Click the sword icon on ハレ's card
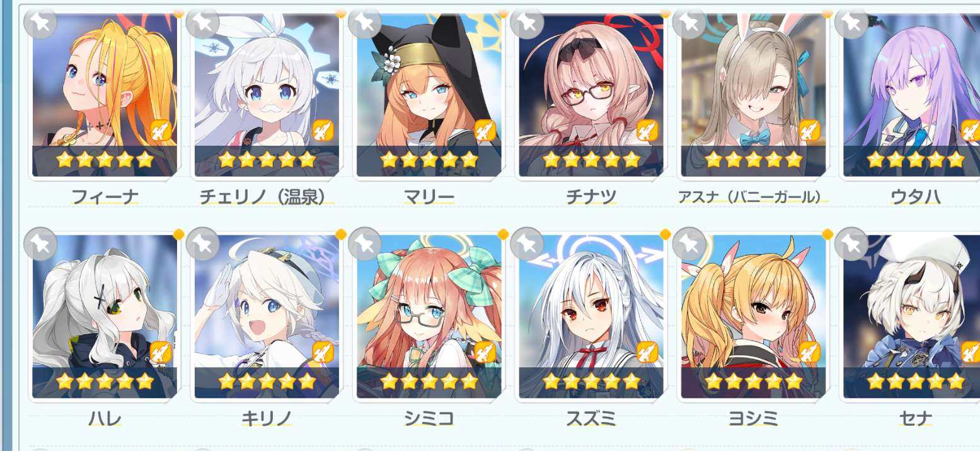This screenshot has height=451, width=980. [x=161, y=351]
